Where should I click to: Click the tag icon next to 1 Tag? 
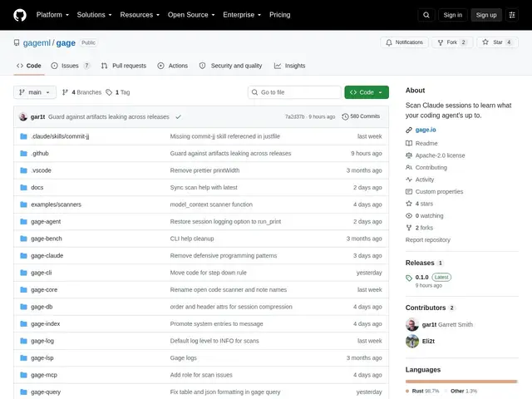click(x=109, y=92)
